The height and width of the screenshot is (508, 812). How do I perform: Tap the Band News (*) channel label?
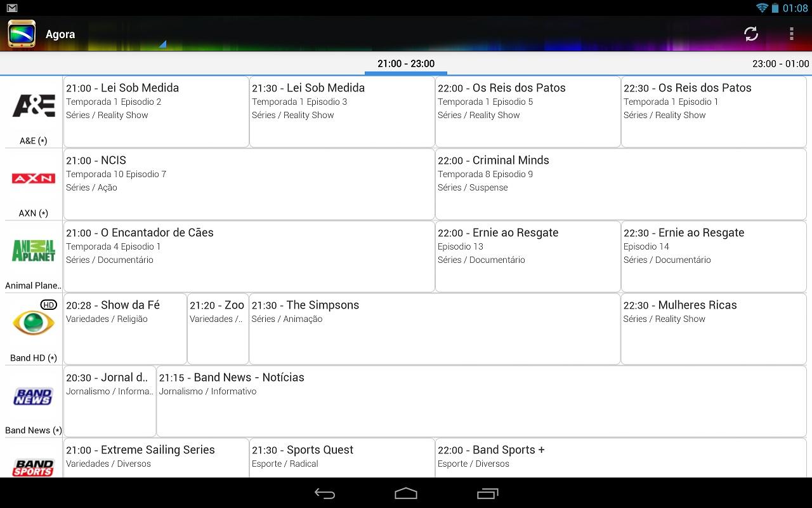(34, 431)
